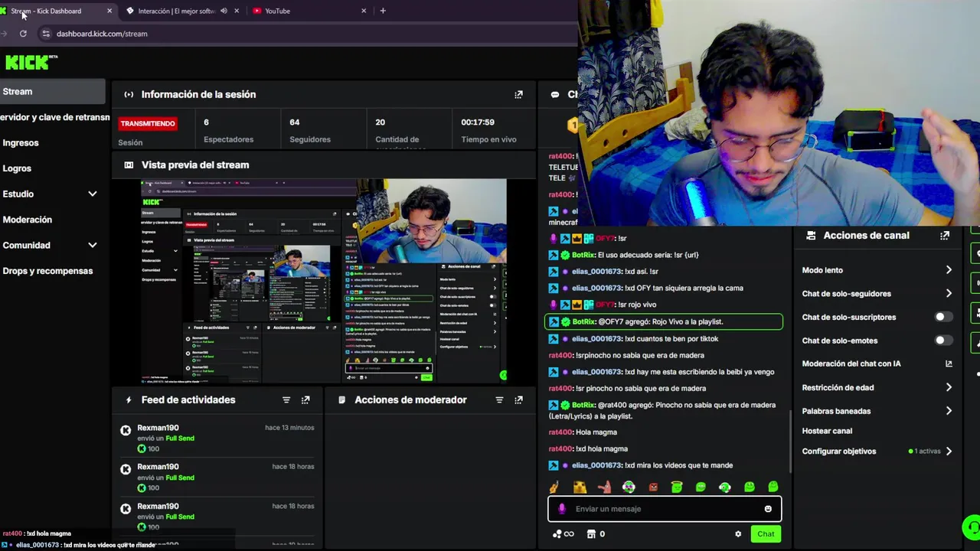Insert the red angry face emote
The width and height of the screenshot is (980, 551).
(x=653, y=487)
